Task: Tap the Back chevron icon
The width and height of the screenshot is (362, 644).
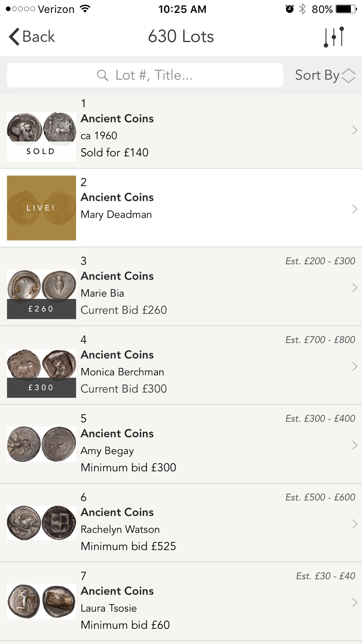Action: coord(14,37)
